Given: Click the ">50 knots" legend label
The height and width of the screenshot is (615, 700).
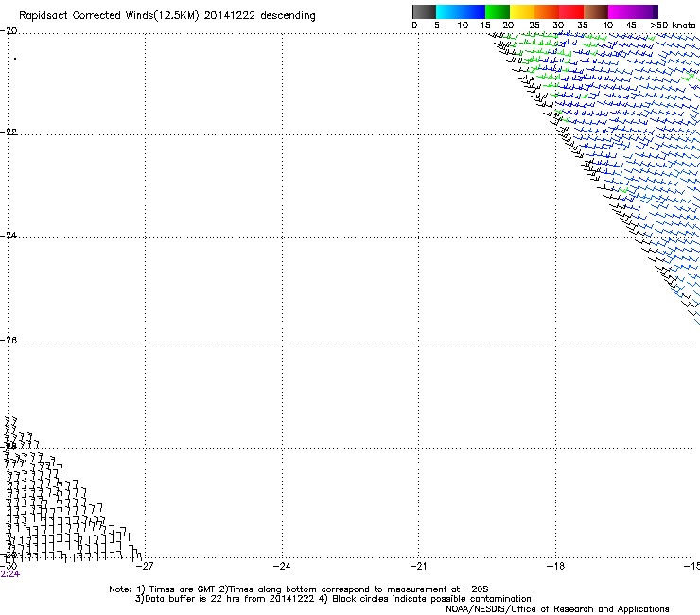Looking at the screenshot, I should tap(673, 26).
